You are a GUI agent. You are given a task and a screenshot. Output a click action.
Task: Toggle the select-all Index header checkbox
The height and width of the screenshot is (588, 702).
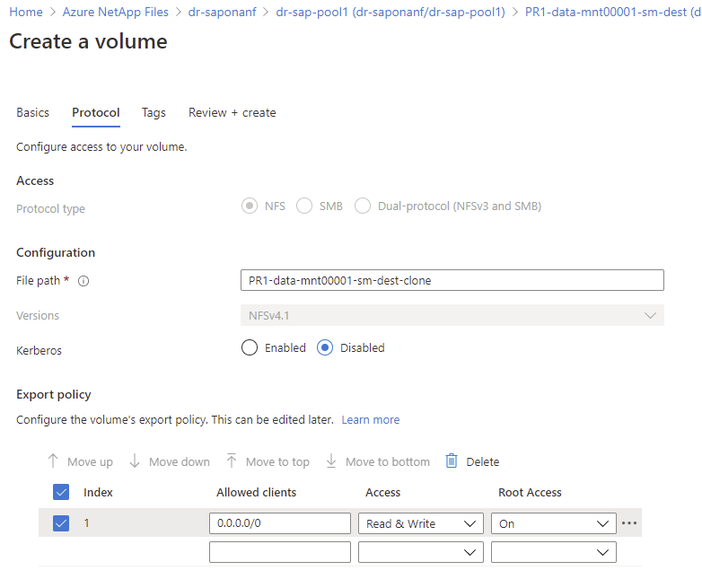(x=61, y=492)
